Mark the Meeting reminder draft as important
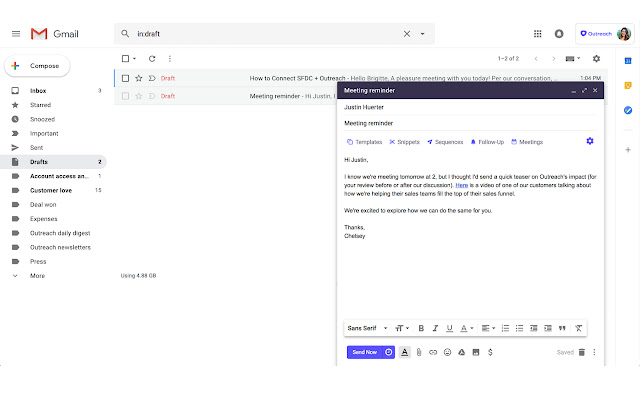The width and height of the screenshot is (640, 400). [x=152, y=96]
